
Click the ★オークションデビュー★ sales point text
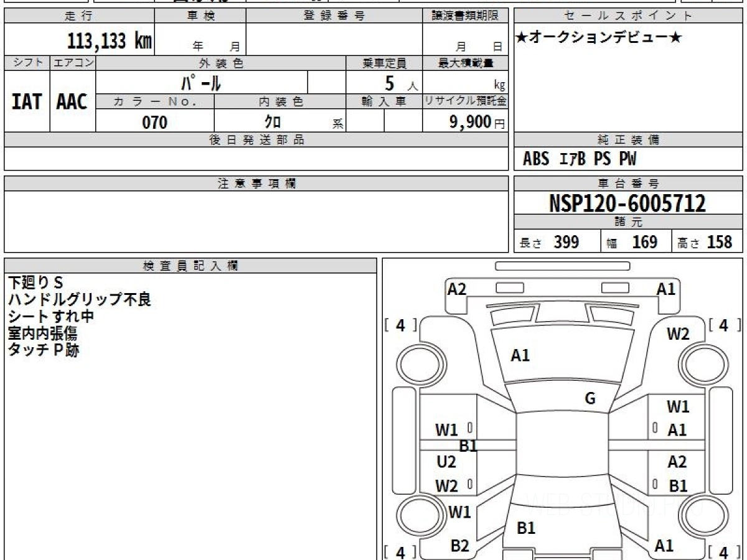599,37
